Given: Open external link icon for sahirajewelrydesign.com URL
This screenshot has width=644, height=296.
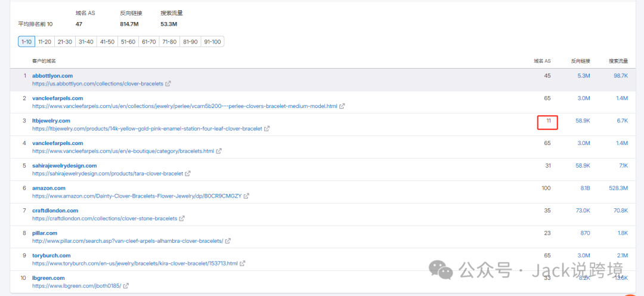Looking at the screenshot, I should tap(188, 174).
